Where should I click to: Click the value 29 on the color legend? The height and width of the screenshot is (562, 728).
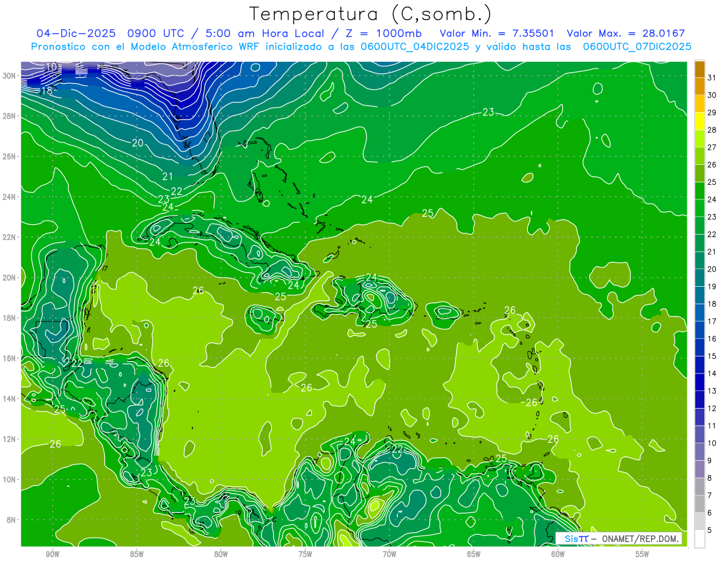tap(712, 112)
